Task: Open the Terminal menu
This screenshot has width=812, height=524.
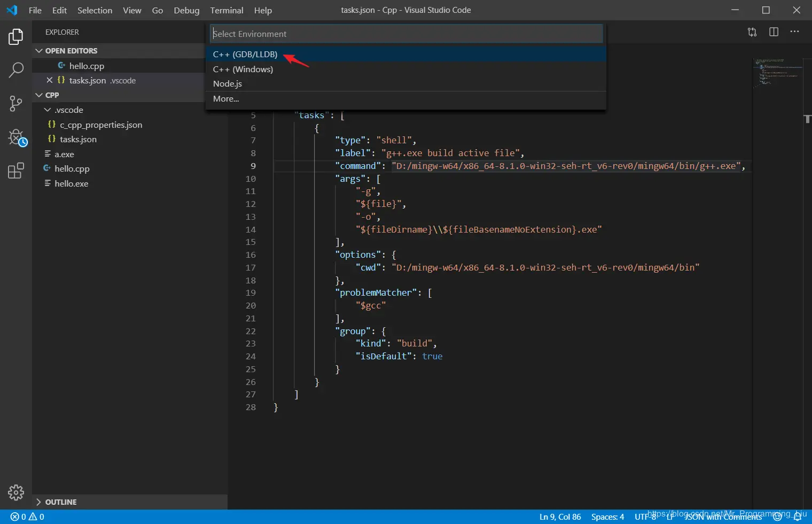Action: point(227,10)
